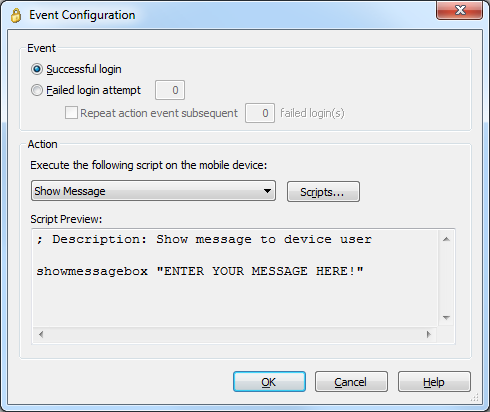Click the horizontal scrollbar track in preview
Screen dimensions: 490x412
tap(235, 334)
